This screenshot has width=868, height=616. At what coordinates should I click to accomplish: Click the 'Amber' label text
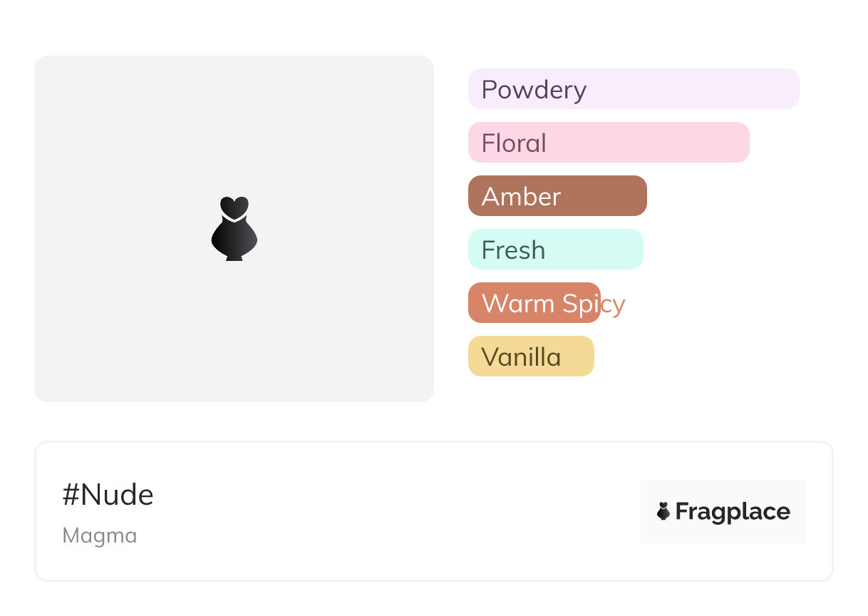pyautogui.click(x=521, y=197)
